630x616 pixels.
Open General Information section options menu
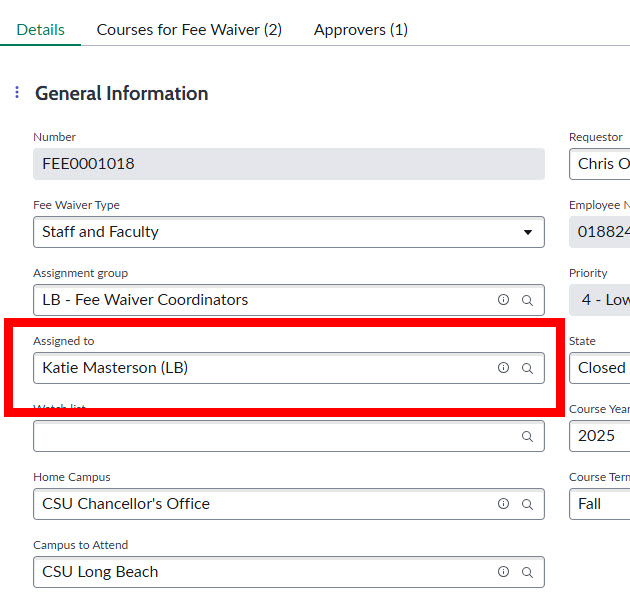point(17,93)
